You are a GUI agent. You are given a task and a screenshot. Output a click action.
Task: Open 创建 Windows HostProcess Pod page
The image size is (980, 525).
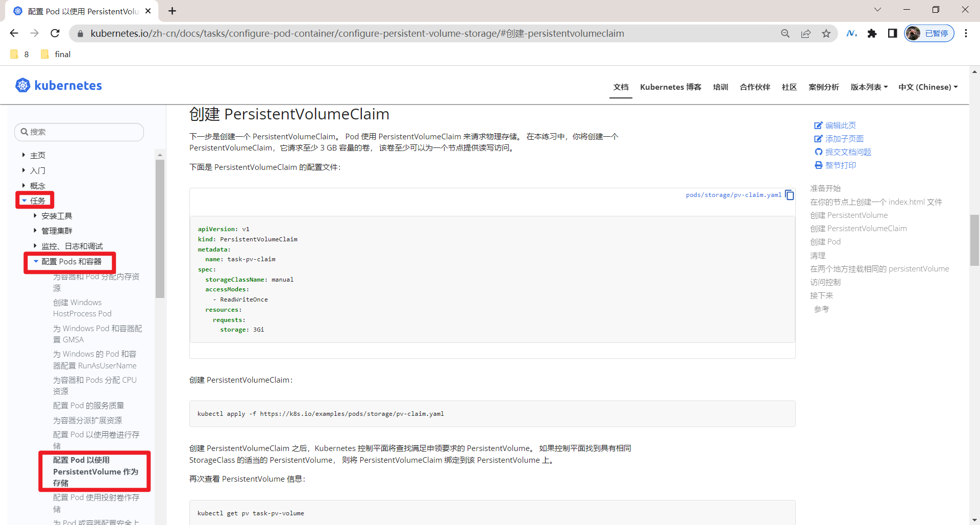click(x=82, y=308)
